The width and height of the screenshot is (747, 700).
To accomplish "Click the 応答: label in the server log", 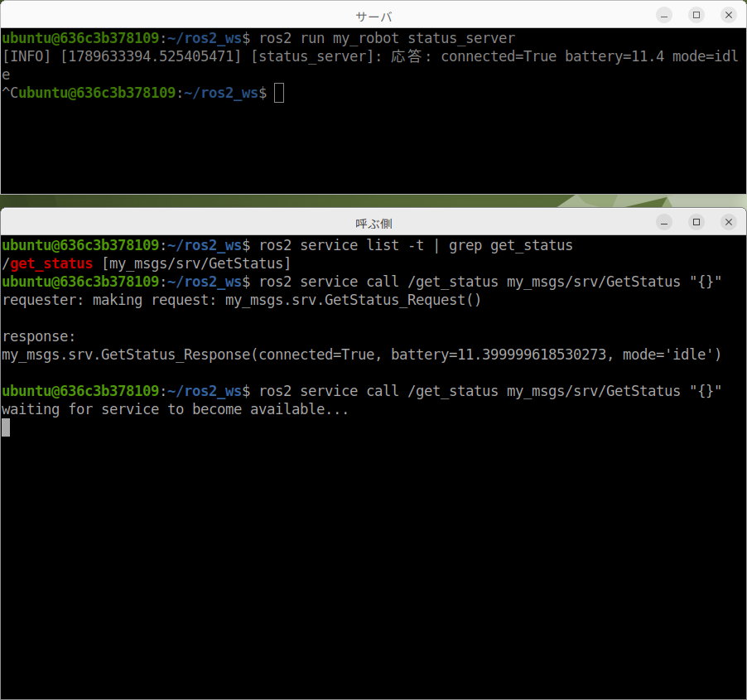I will coord(411,56).
